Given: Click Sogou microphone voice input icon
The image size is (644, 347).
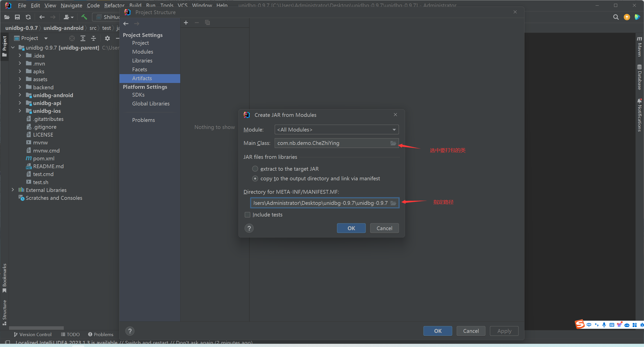Looking at the screenshot, I should [604, 325].
